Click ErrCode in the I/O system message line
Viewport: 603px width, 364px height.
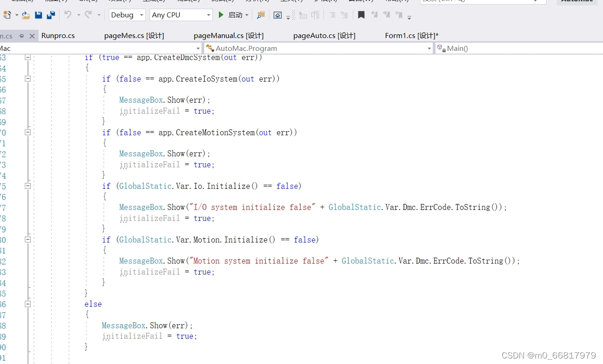click(x=435, y=207)
